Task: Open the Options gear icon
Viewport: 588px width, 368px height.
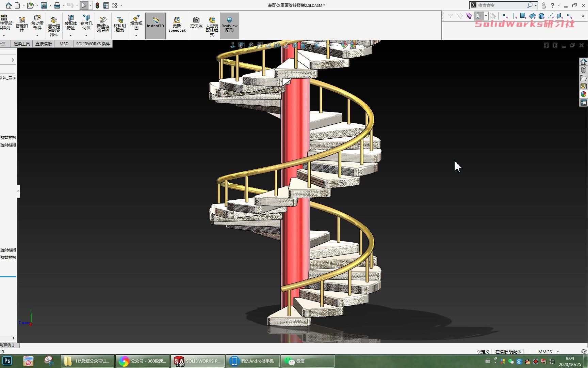Action: [x=115, y=5]
